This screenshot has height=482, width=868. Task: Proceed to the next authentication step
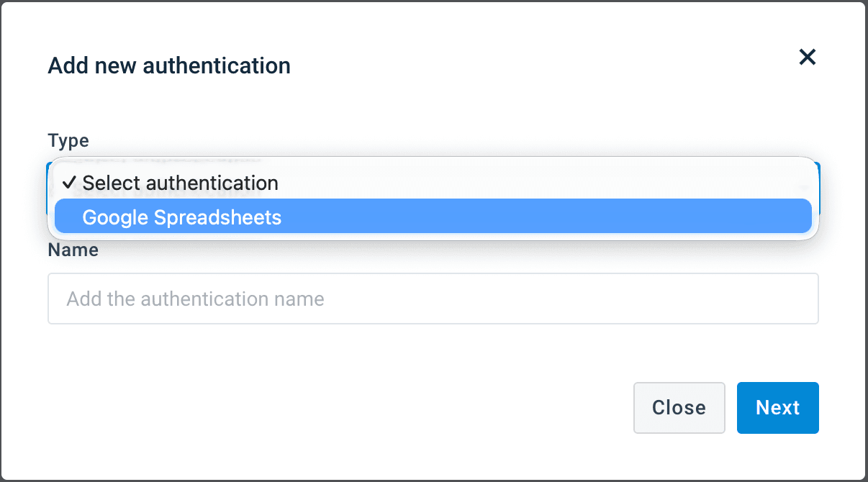777,408
